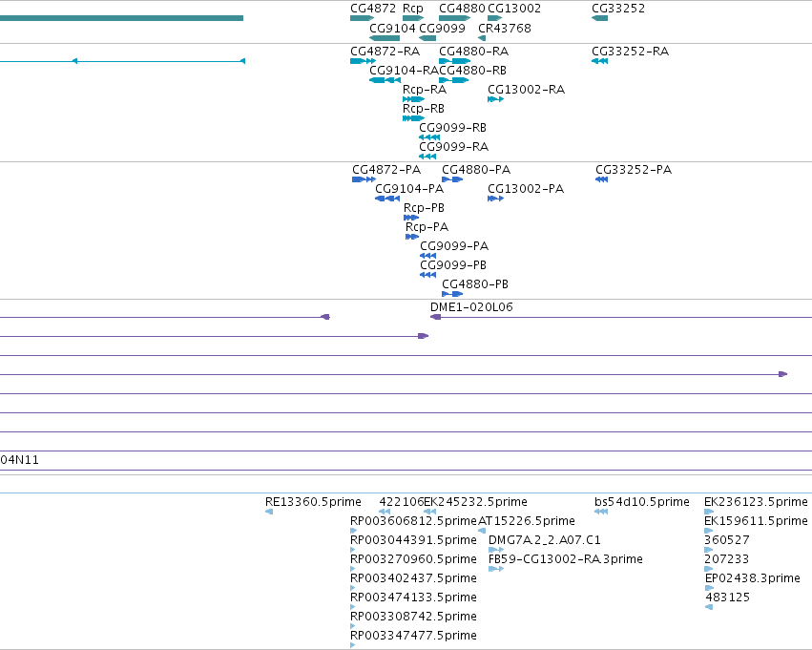Viewport: 812px width, 650px height.
Task: Open the EP02438.3prime EST label
Action: pos(753,578)
